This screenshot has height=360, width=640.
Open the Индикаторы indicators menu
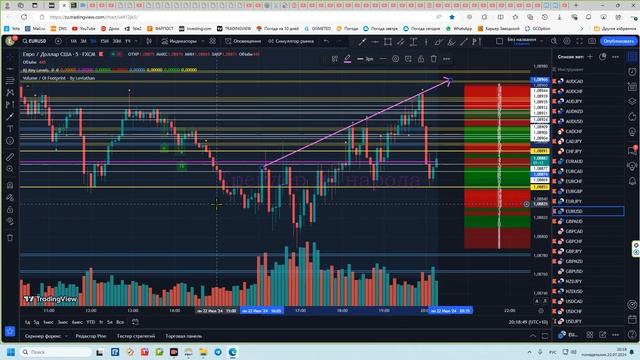(179, 41)
